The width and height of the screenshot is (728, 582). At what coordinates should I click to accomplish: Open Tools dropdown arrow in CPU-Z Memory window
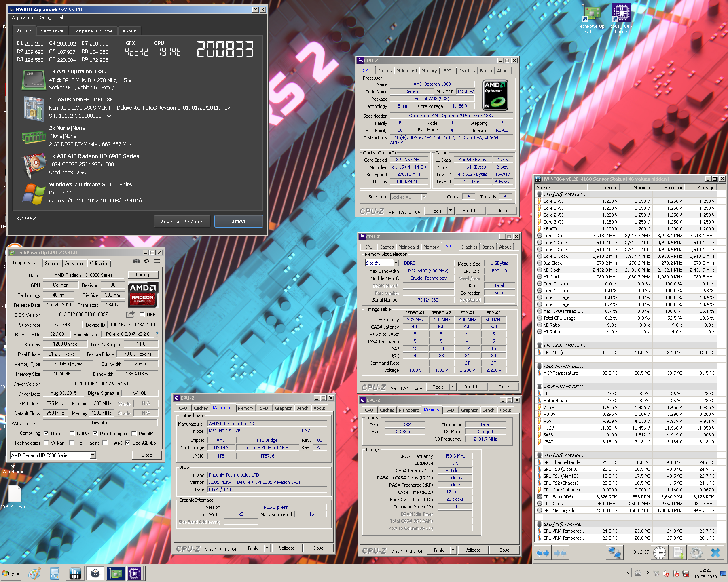click(453, 550)
